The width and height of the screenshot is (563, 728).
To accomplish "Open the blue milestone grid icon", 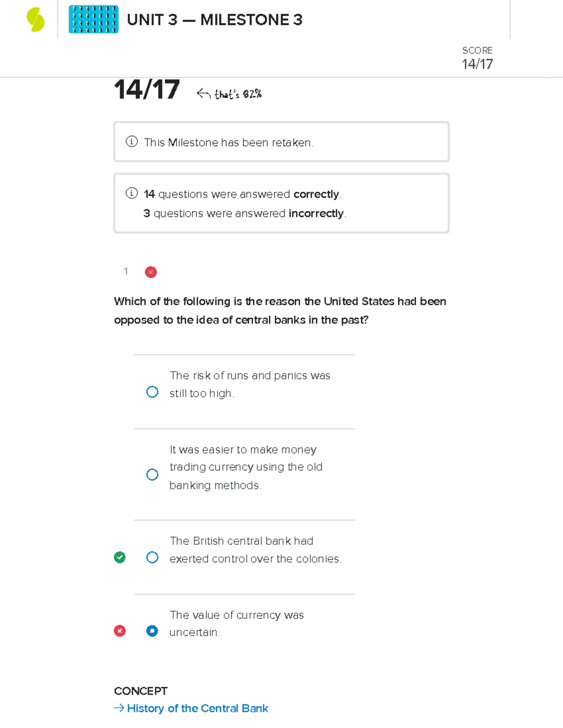I will (93, 19).
